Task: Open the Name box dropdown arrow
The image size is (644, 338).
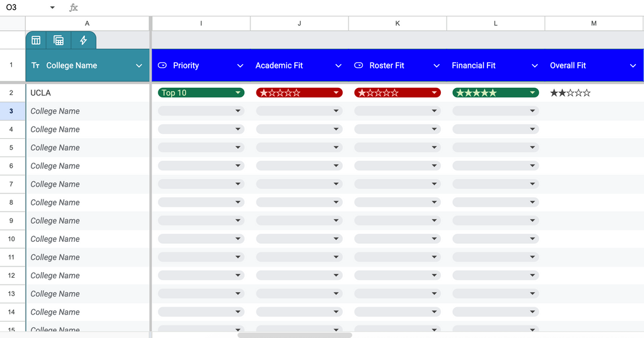Action: pos(52,8)
